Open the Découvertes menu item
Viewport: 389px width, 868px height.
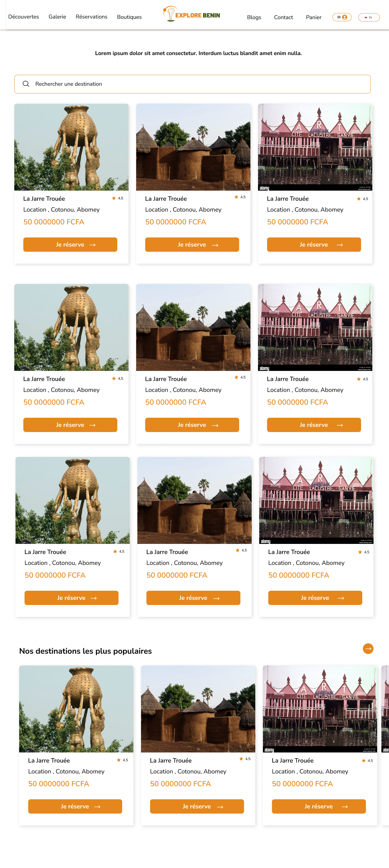coord(24,17)
